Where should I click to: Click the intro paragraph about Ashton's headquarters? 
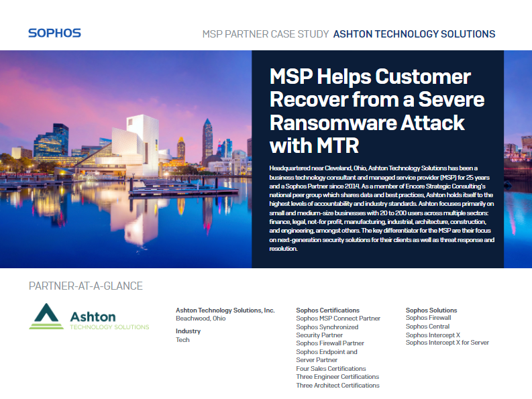pyautogui.click(x=381, y=207)
